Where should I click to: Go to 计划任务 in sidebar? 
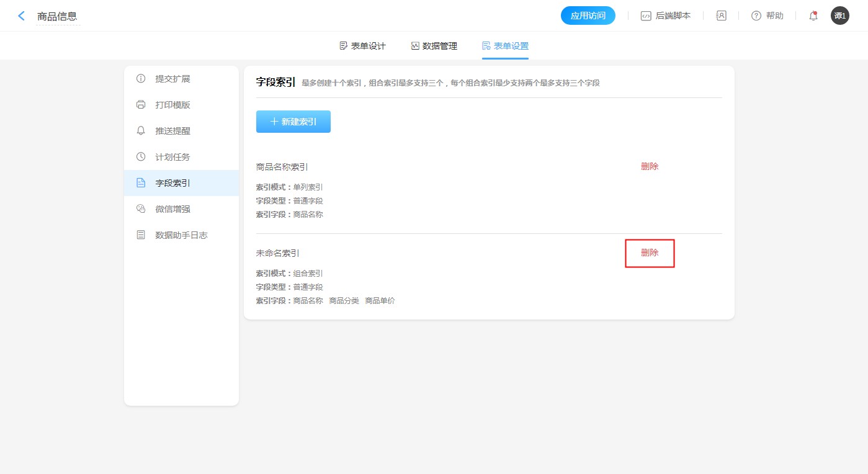[172, 157]
